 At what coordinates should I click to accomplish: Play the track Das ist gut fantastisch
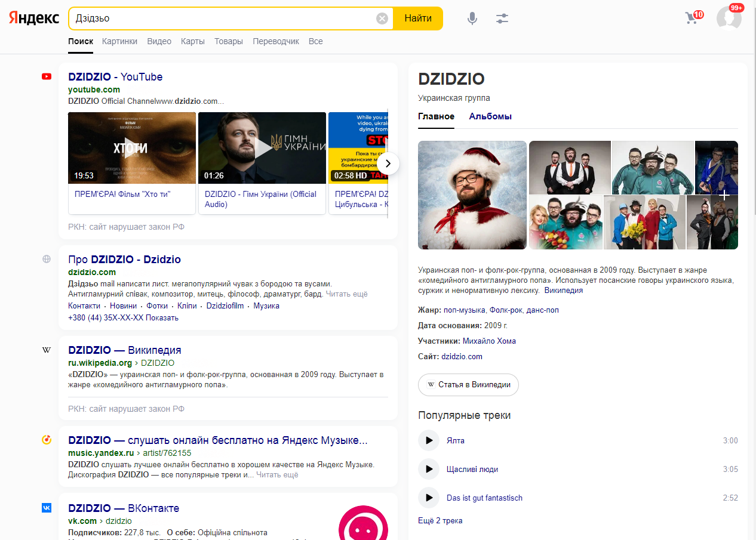pyautogui.click(x=429, y=498)
